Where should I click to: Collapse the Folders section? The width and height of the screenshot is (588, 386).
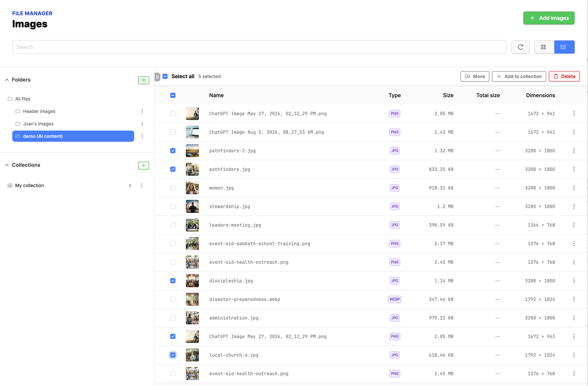[x=7, y=80]
